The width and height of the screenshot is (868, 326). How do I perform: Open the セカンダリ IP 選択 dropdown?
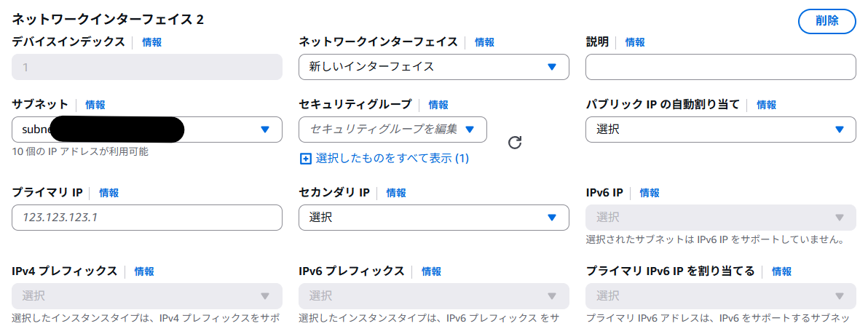tap(433, 218)
